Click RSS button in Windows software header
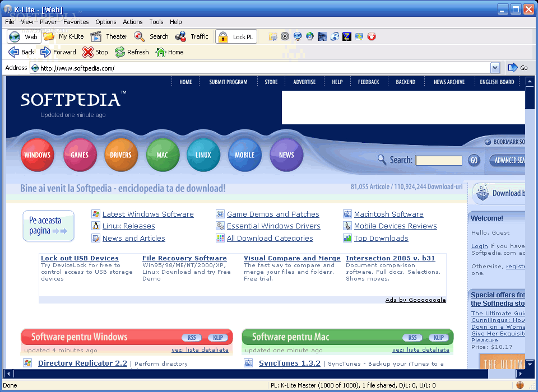 tap(192, 338)
